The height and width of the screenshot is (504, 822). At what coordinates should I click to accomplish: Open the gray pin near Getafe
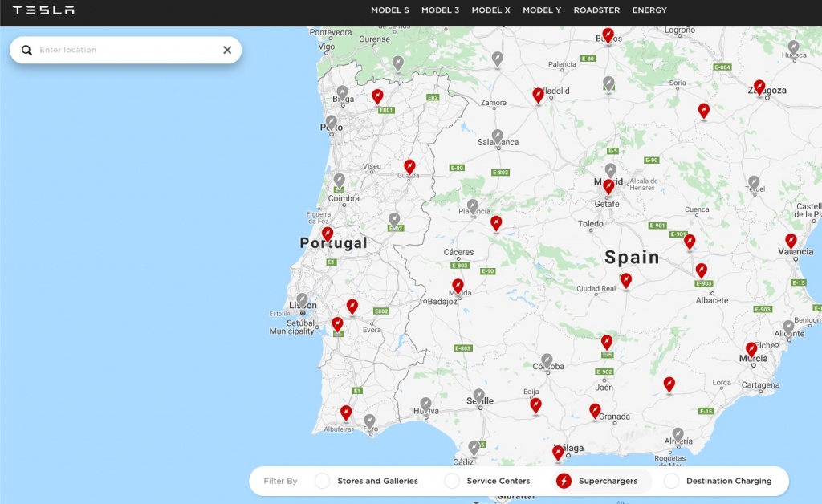(x=610, y=171)
